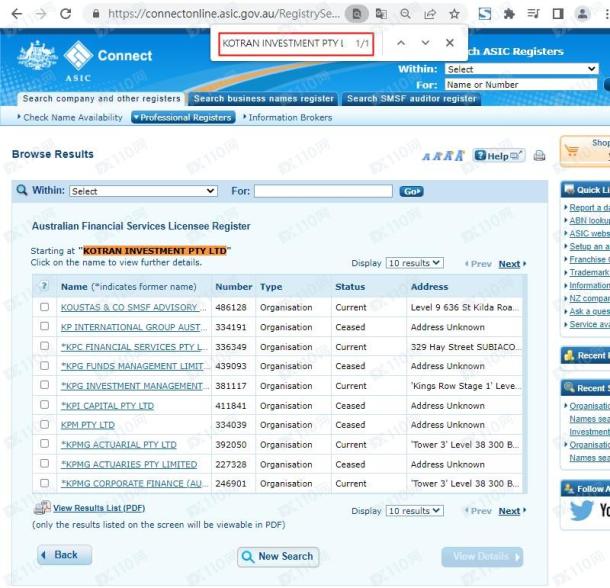Tick checkbox for KPM PTY LTD
Image resolution: width=610 pixels, height=588 pixels.
(x=44, y=424)
